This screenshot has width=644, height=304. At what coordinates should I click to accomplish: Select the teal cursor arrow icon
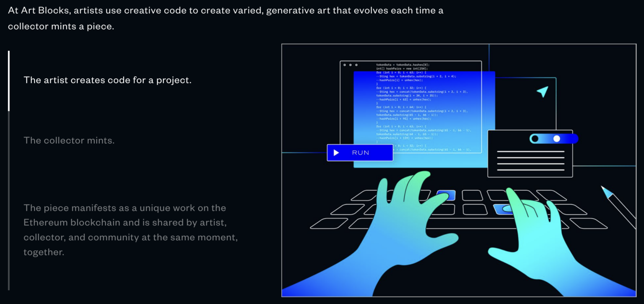tap(543, 91)
